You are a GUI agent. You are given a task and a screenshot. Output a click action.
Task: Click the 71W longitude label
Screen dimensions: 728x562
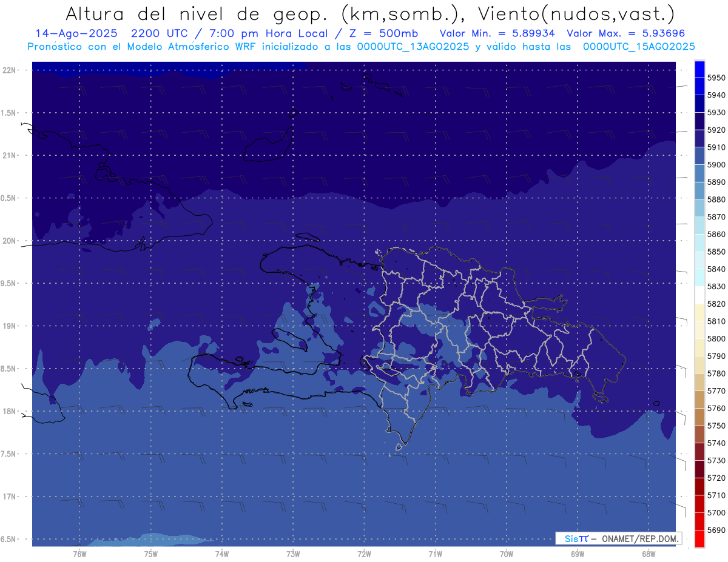point(435,554)
